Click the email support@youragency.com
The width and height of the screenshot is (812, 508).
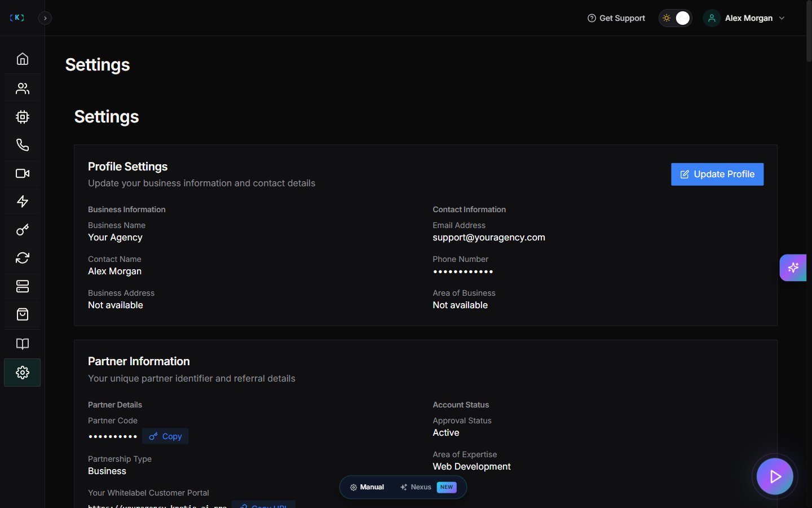pos(489,238)
